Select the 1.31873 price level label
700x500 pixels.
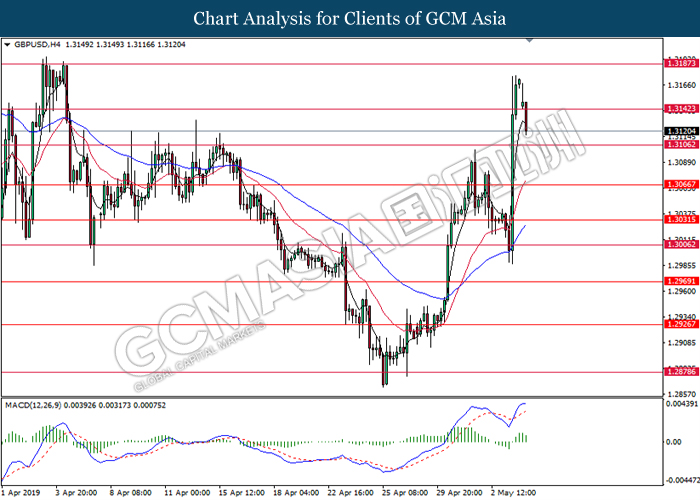click(682, 63)
